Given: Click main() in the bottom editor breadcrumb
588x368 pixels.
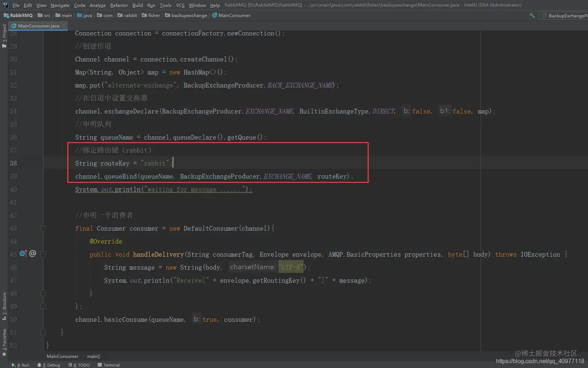Looking at the screenshot, I should (x=93, y=356).
